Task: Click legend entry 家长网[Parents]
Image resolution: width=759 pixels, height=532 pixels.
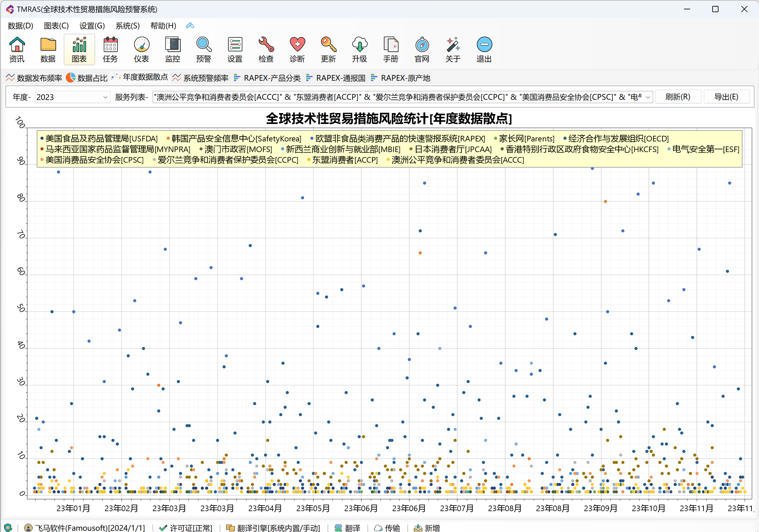Action: (524, 138)
